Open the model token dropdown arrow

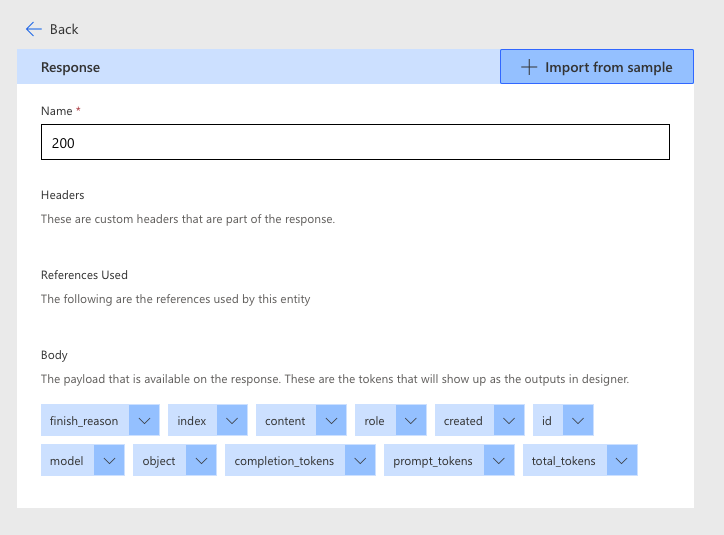click(109, 461)
